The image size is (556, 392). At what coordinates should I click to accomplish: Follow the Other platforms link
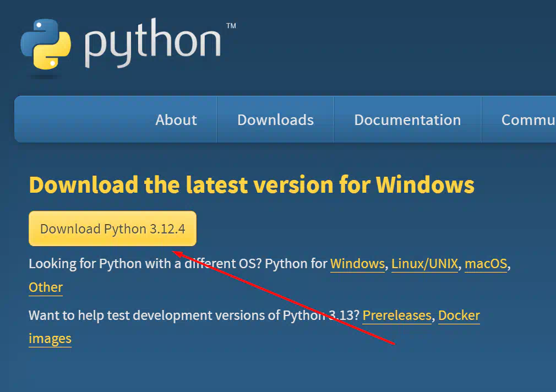click(x=46, y=287)
